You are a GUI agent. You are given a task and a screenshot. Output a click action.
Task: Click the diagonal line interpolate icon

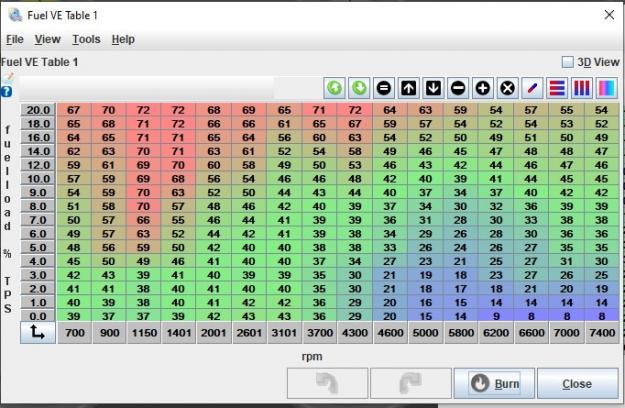(533, 88)
